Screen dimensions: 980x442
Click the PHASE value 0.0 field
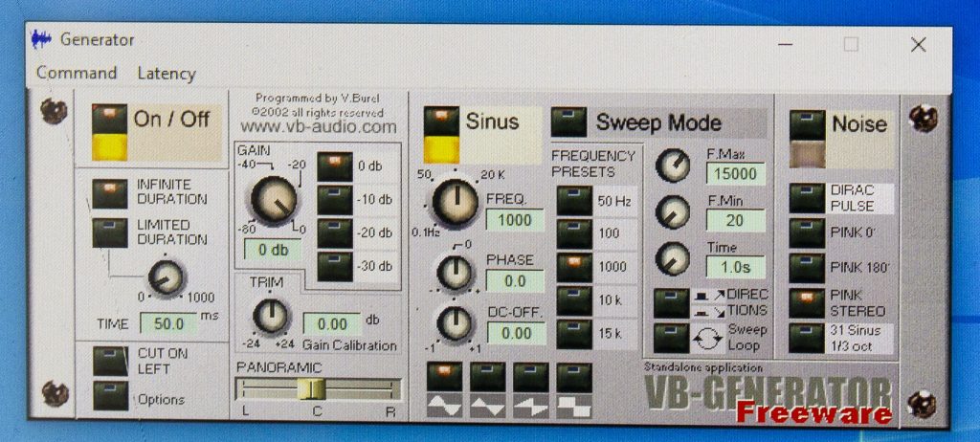coord(514,280)
